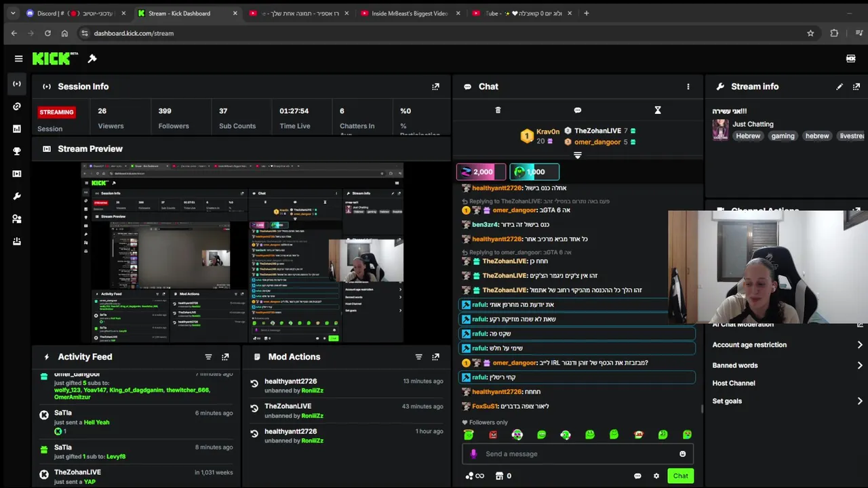Select Host Channel action
The width and height of the screenshot is (868, 488).
click(x=733, y=383)
